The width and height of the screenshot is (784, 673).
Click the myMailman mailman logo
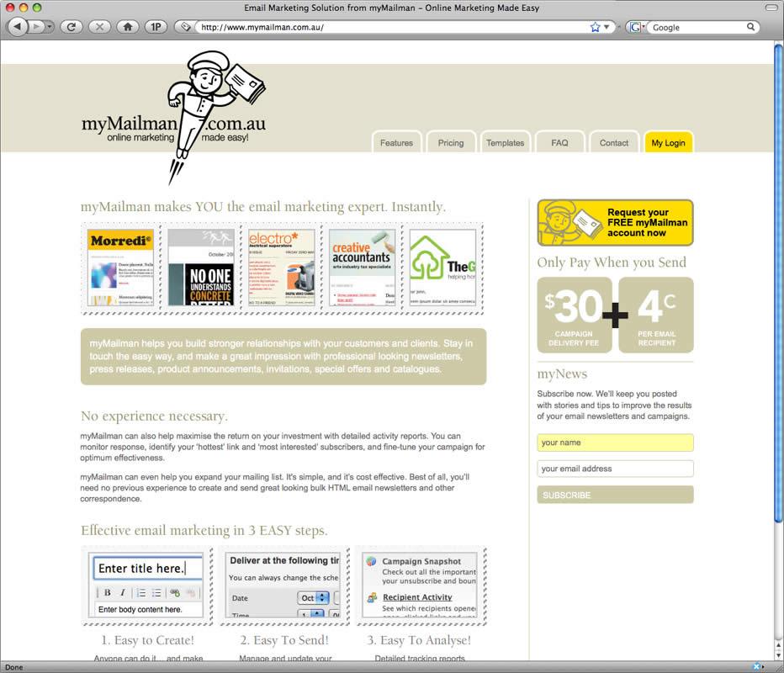click(173, 119)
